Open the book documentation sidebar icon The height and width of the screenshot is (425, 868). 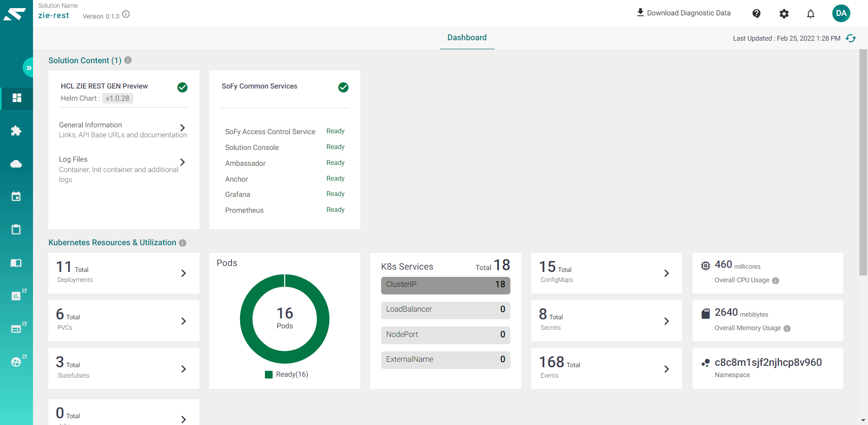[x=16, y=263]
